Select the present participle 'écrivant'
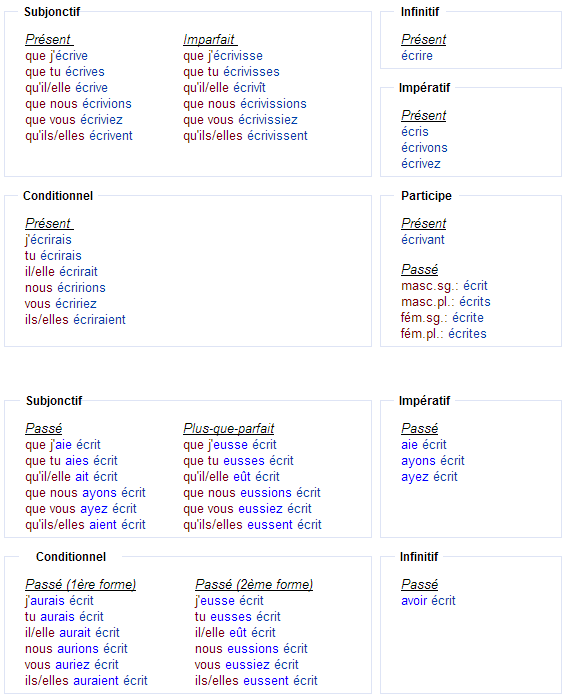Screen dimensions: 570x696 tap(422, 239)
